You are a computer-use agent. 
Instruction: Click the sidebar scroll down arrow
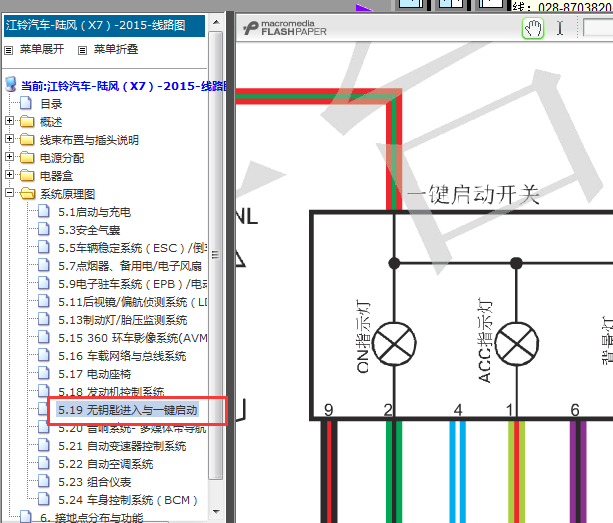click(x=216, y=511)
